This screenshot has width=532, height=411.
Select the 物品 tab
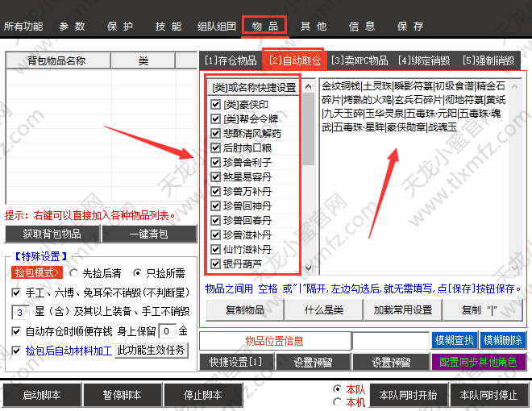pos(264,26)
